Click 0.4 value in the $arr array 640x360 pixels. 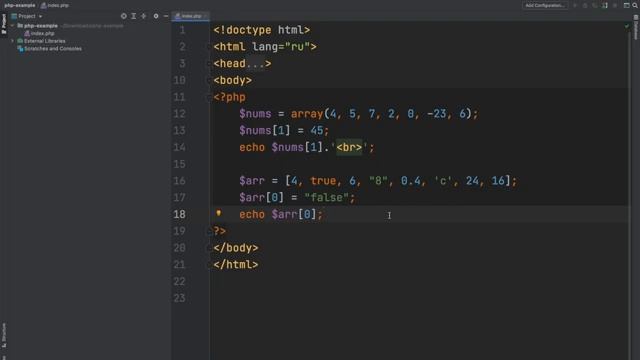(411, 181)
